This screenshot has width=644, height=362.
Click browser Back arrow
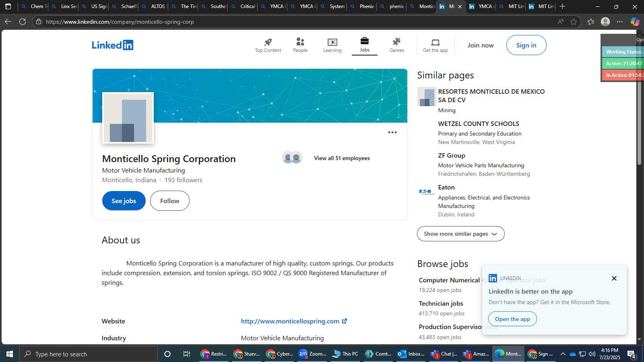click(8, 22)
